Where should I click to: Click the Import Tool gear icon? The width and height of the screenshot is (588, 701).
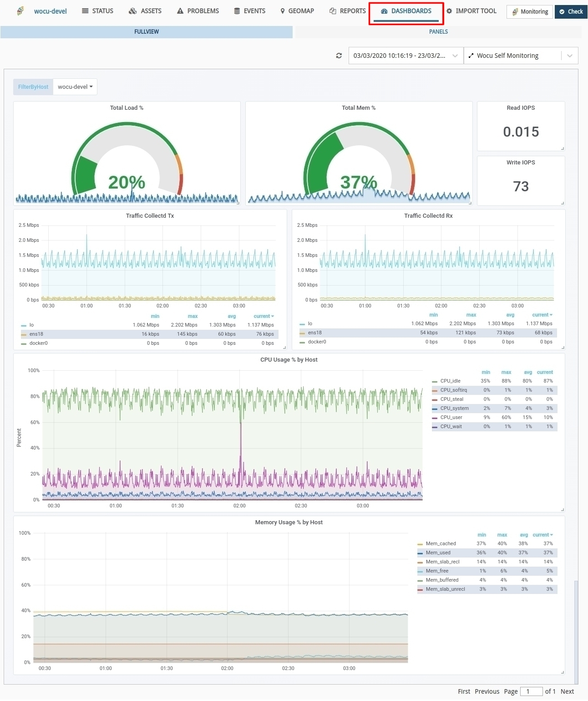tap(449, 11)
